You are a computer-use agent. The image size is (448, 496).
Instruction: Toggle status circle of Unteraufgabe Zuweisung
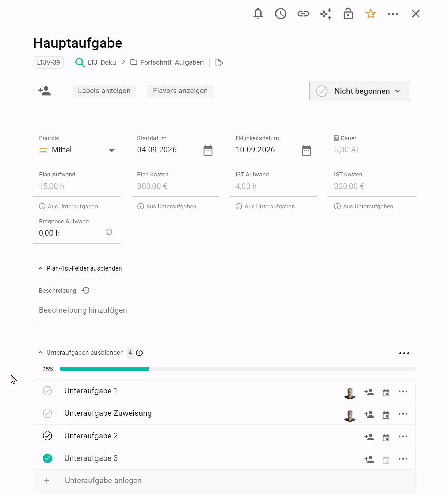48,413
